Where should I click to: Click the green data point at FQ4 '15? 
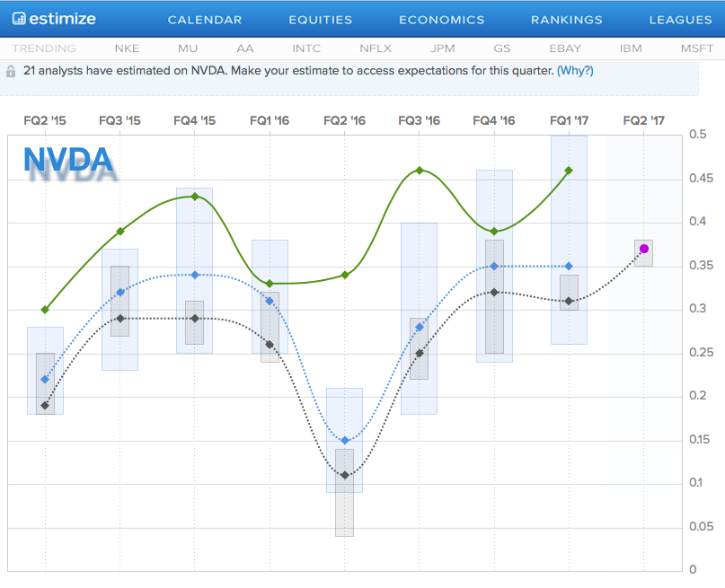[195, 197]
